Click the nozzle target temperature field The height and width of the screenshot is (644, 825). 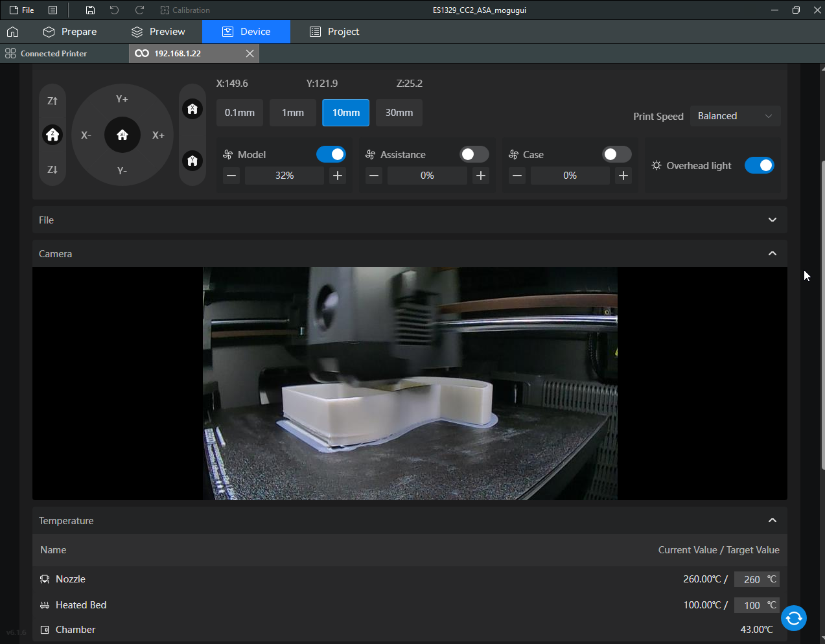point(751,579)
